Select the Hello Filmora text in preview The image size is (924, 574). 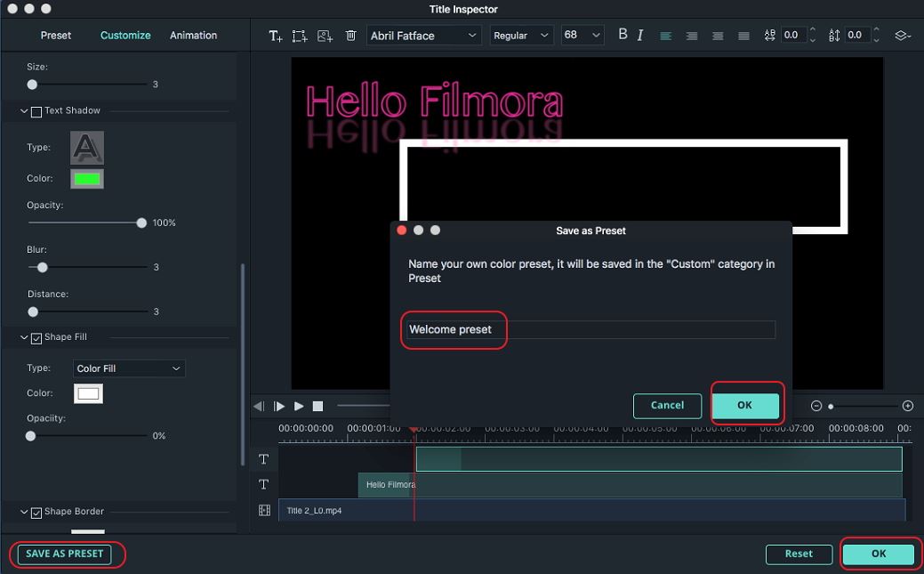[434, 102]
